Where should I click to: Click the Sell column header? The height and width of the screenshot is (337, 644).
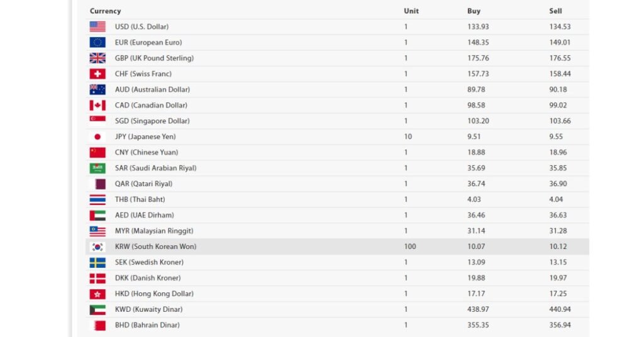coord(555,11)
